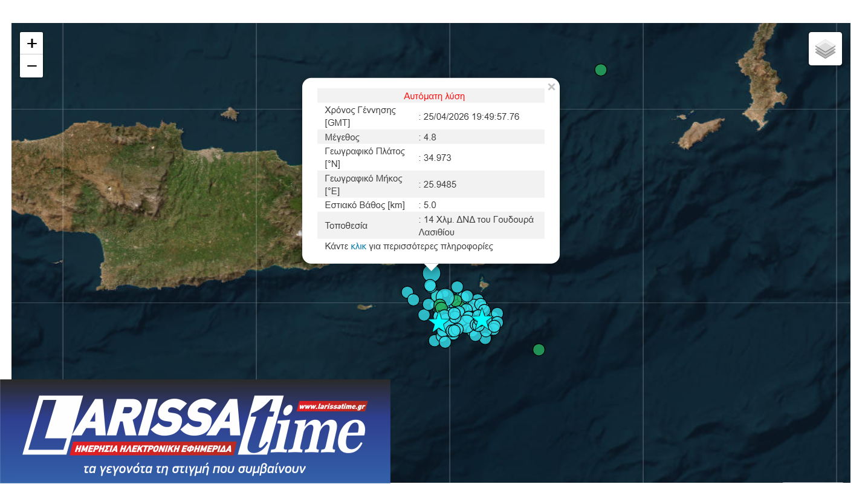The width and height of the screenshot is (868, 484).
Task: Select isolated green marker southeast of the cluster
Action: [x=539, y=350]
